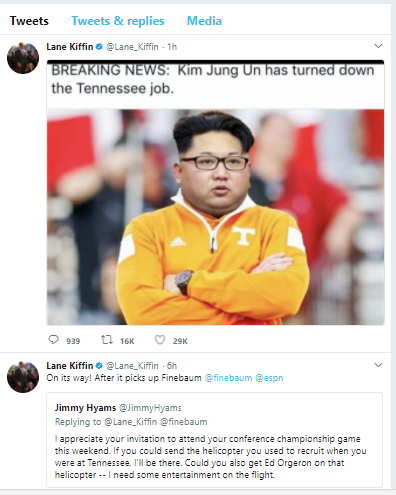Viewport: 396px width, 495px height.
Task: Like the tweet with 29K hearts
Action: pyautogui.click(x=160, y=340)
